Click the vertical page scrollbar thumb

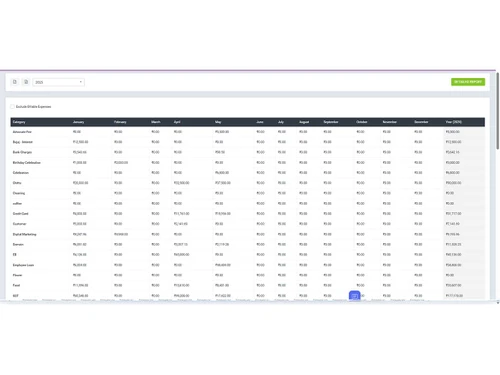click(498, 111)
